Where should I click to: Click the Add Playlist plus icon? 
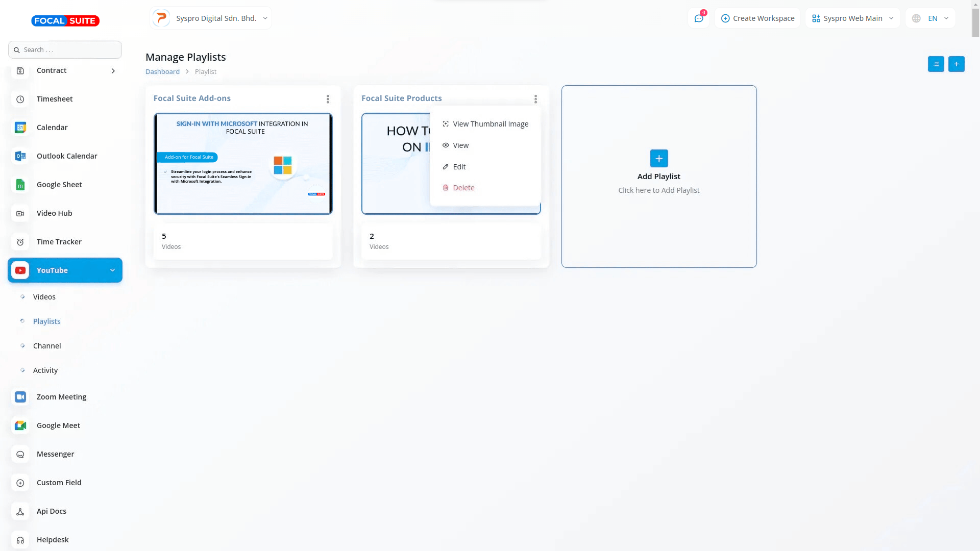point(658,159)
